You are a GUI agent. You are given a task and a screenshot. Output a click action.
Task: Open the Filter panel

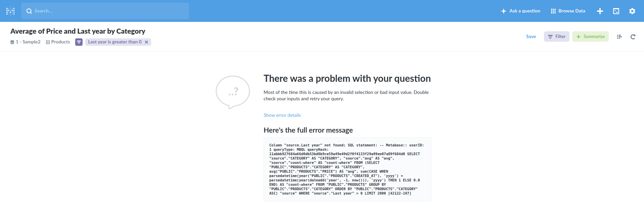[556, 36]
